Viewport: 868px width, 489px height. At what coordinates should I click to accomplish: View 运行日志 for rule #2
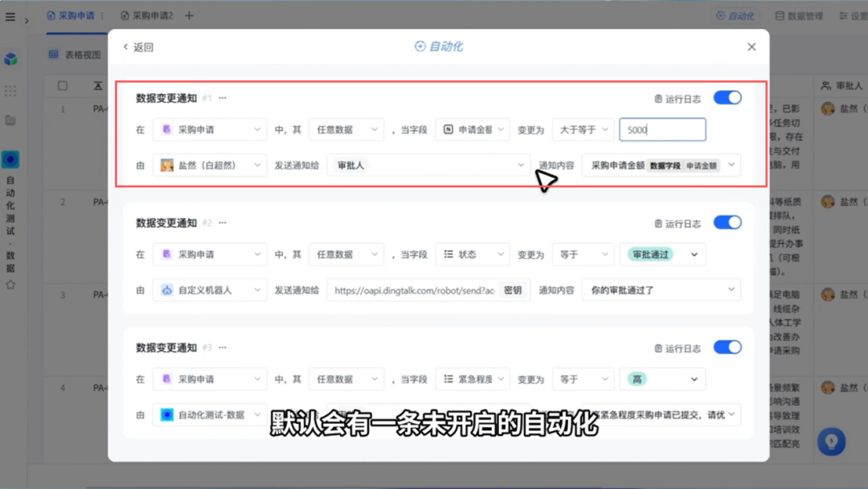click(x=678, y=224)
